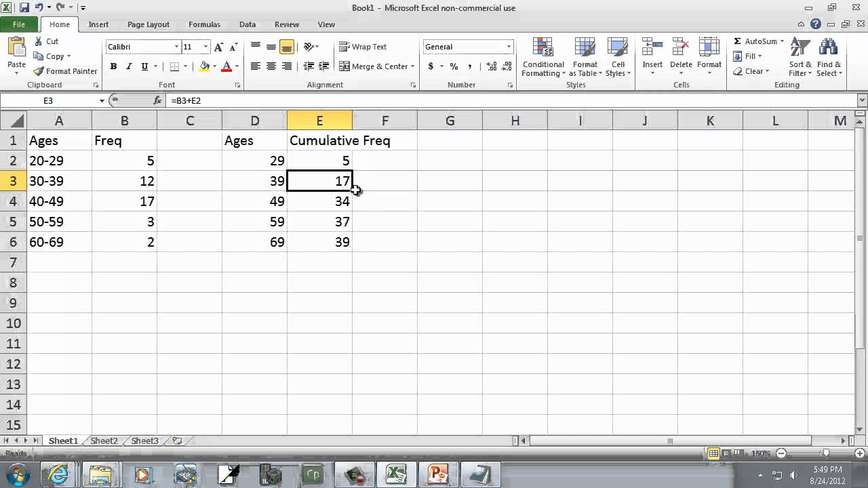Click the Insert Function fx button

158,100
